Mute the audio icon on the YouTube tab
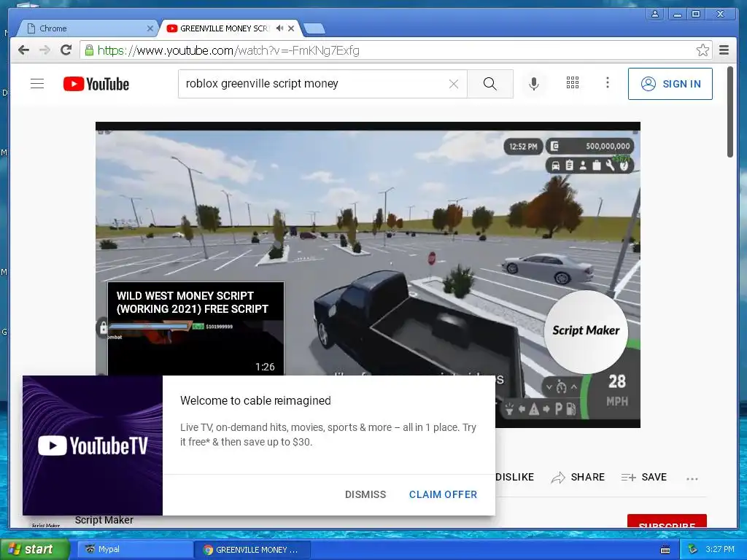Viewport: 747px width, 560px height. pos(279,28)
